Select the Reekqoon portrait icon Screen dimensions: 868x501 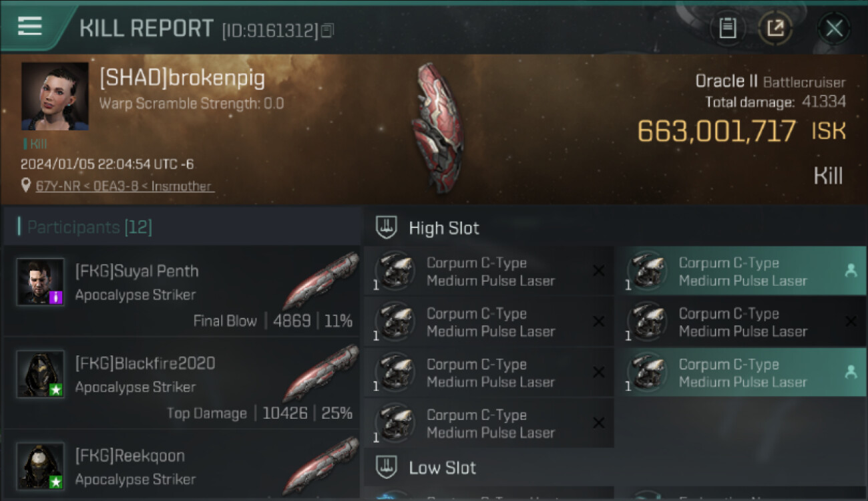(40, 466)
